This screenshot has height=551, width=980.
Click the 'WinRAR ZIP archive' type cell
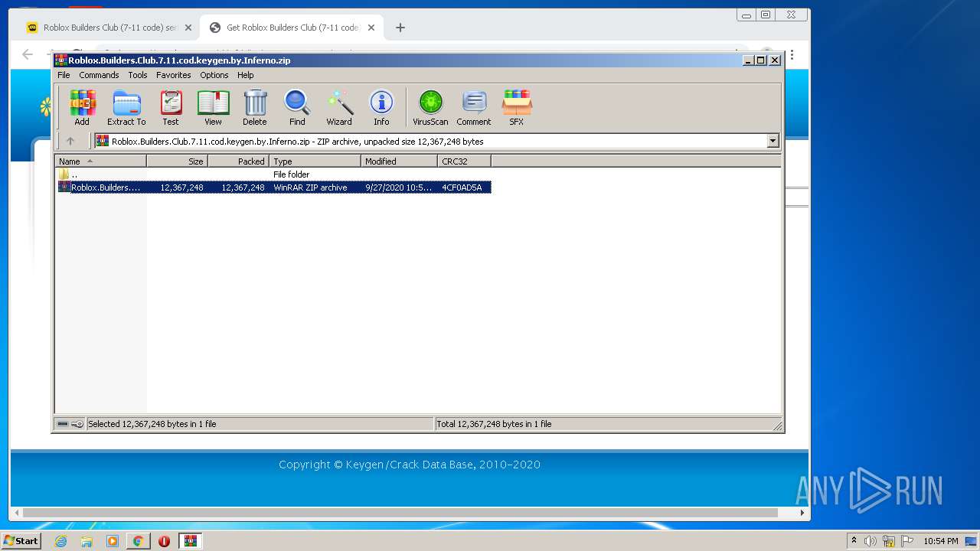(x=310, y=187)
